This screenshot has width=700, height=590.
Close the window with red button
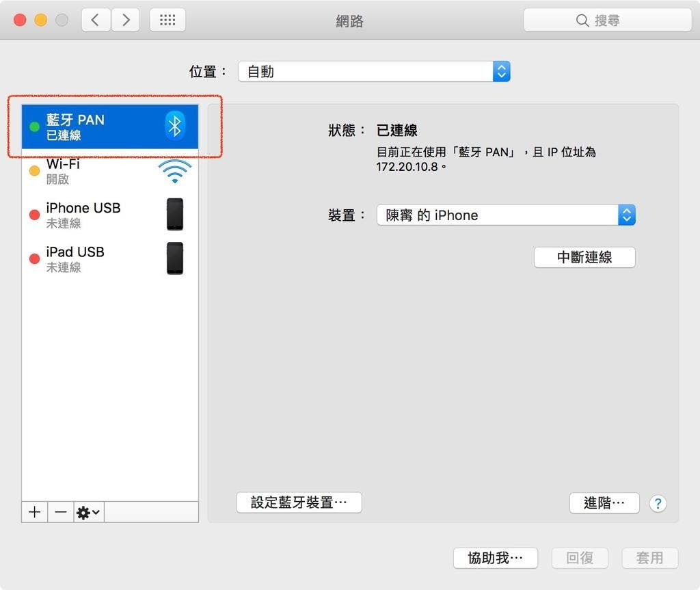(x=20, y=20)
